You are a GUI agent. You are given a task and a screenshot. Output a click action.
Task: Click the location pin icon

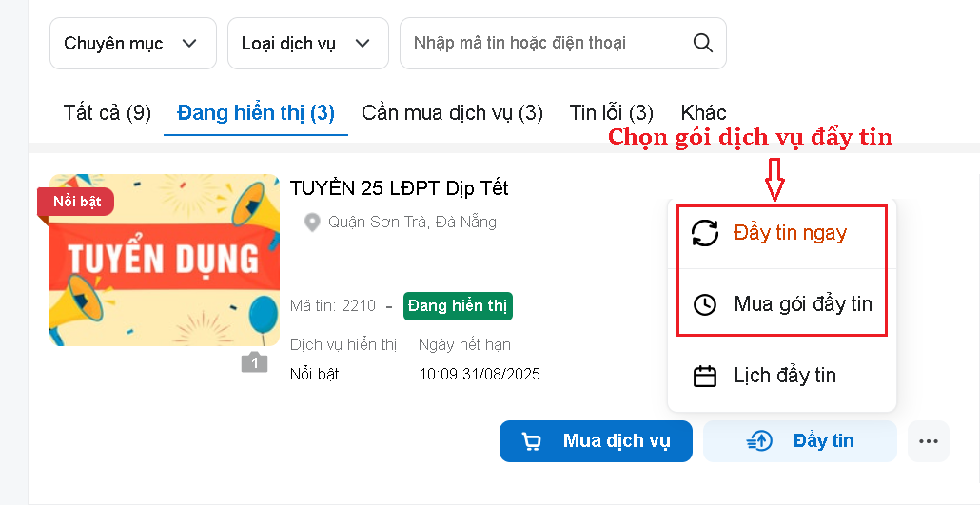pyautogui.click(x=312, y=223)
